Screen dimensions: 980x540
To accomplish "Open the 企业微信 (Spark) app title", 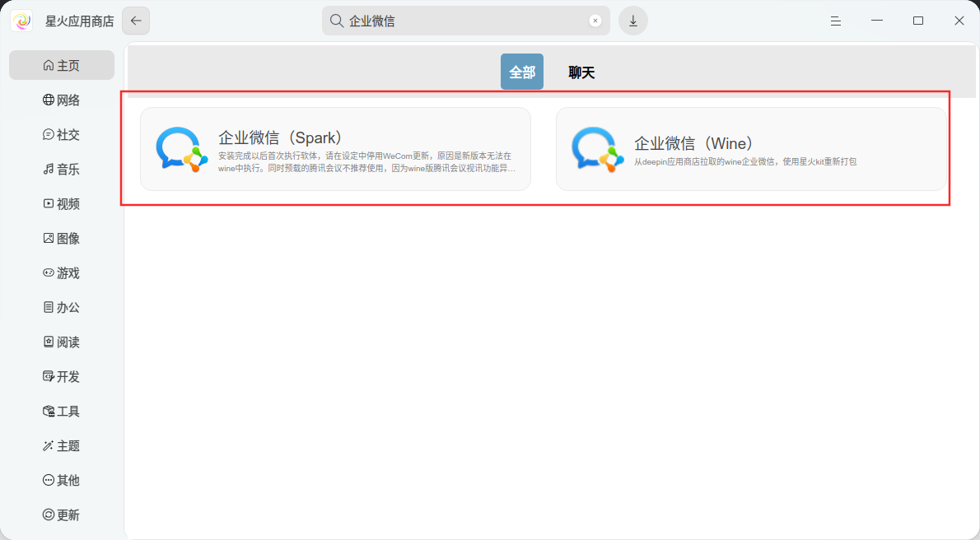I will pos(280,137).
